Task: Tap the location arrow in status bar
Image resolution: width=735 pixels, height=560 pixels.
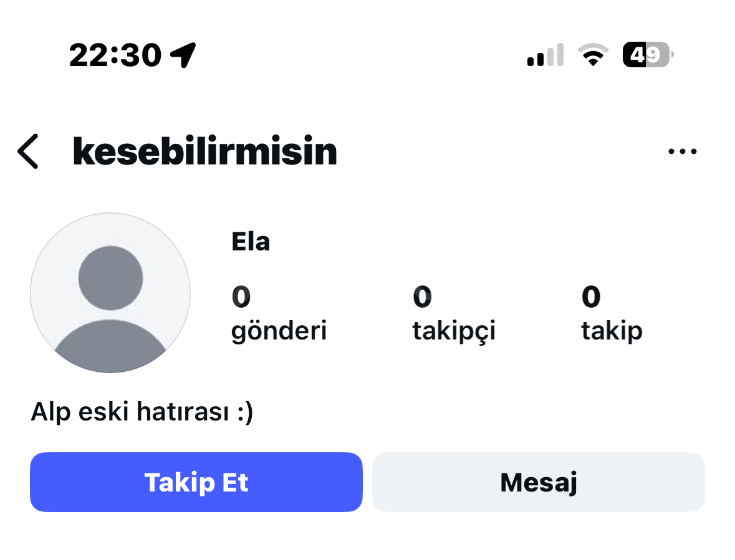Action: click(x=183, y=55)
